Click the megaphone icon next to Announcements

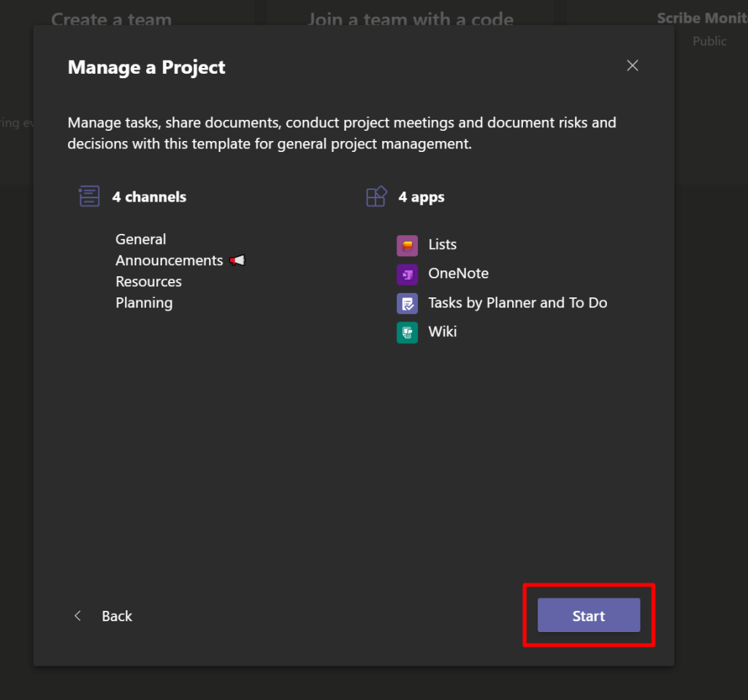(237, 261)
